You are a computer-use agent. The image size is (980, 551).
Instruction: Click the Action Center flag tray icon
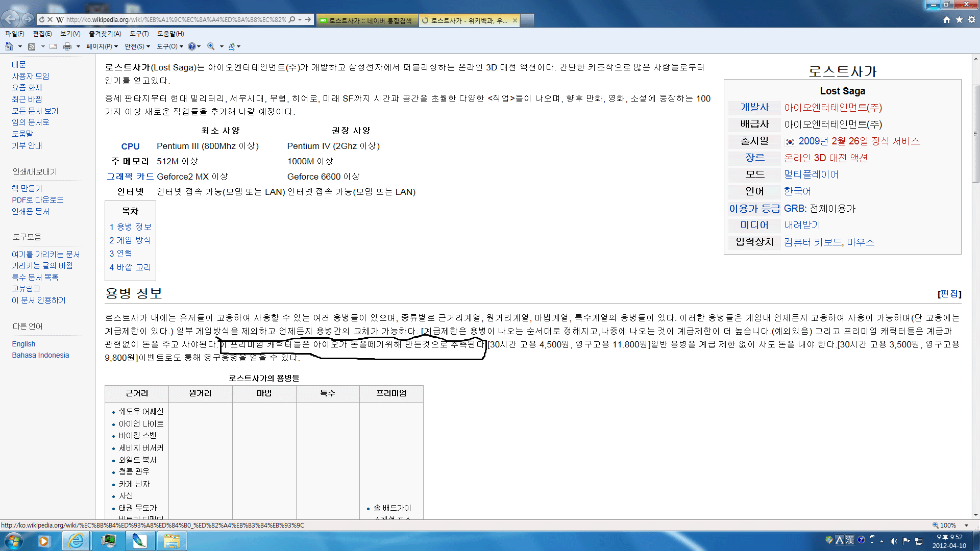906,541
